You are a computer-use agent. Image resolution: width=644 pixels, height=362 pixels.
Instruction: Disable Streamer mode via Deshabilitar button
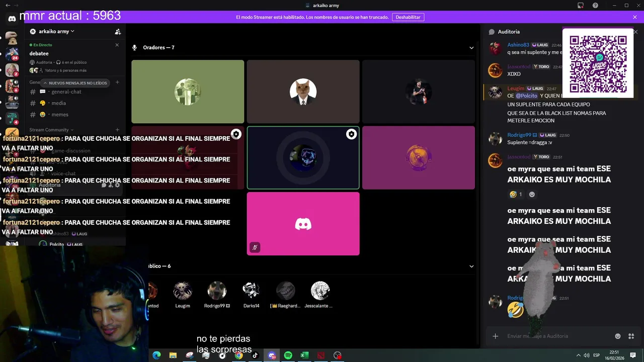pos(408,17)
